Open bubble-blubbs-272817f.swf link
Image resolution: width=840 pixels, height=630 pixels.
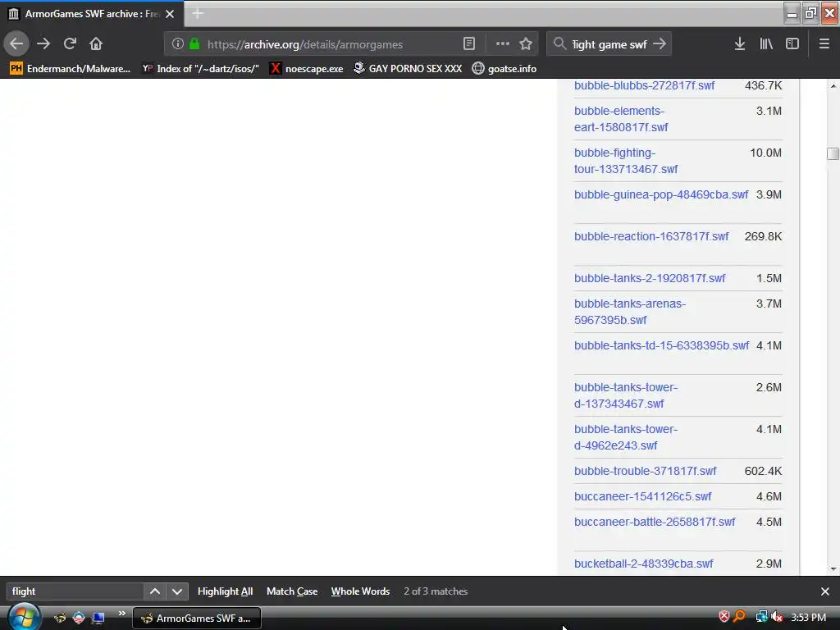[645, 85]
